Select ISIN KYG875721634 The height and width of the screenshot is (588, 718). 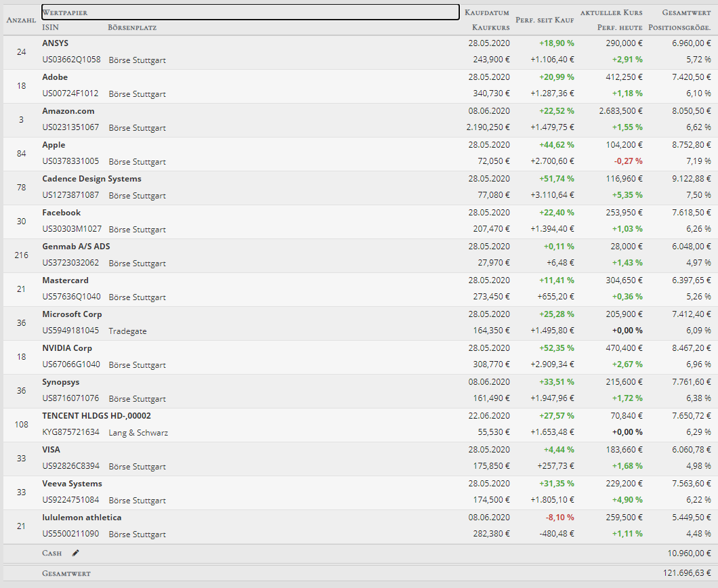pos(70,432)
